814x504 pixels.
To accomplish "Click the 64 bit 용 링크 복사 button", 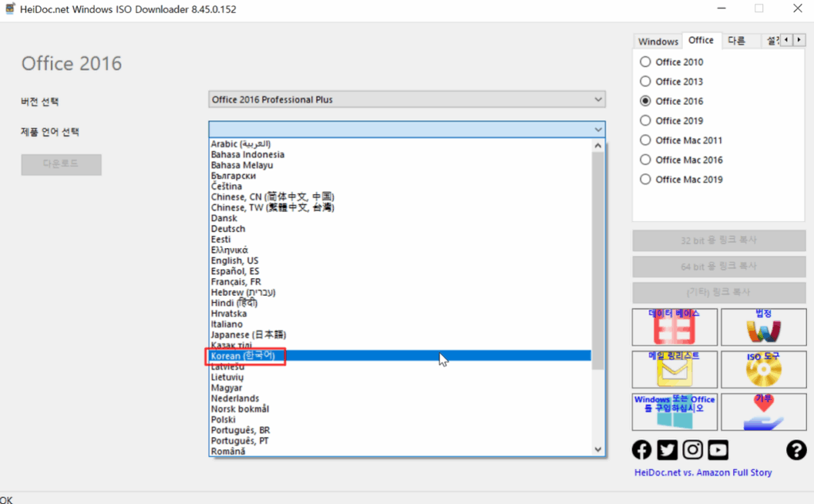I will (719, 267).
